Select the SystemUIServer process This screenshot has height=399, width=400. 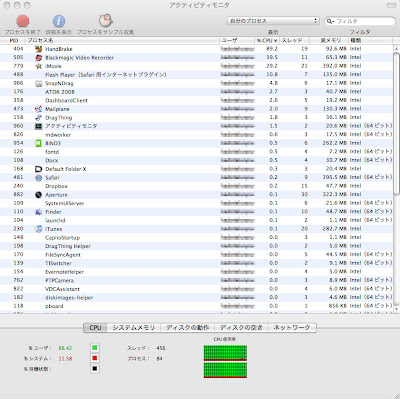click(x=196, y=203)
